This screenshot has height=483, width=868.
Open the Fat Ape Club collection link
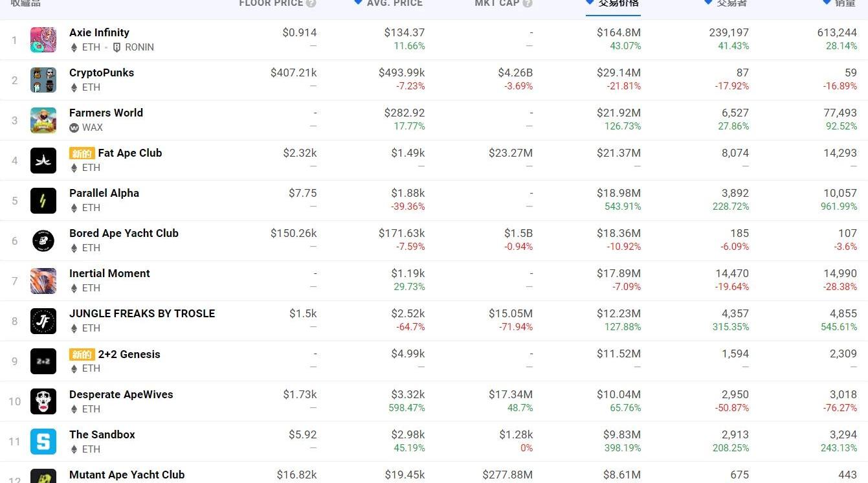[130, 153]
